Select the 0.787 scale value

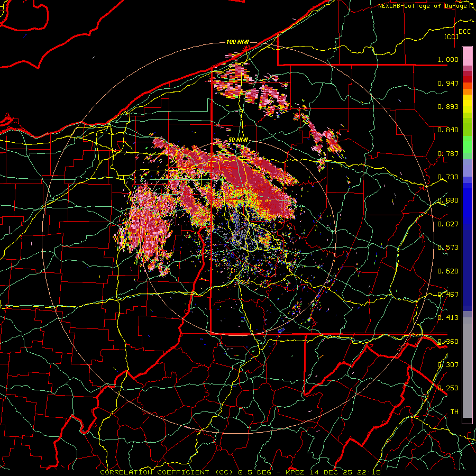click(x=448, y=153)
